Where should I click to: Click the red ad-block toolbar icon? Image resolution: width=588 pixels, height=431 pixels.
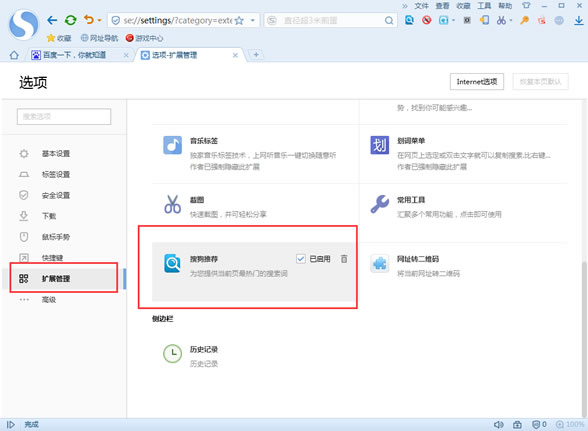(426, 20)
